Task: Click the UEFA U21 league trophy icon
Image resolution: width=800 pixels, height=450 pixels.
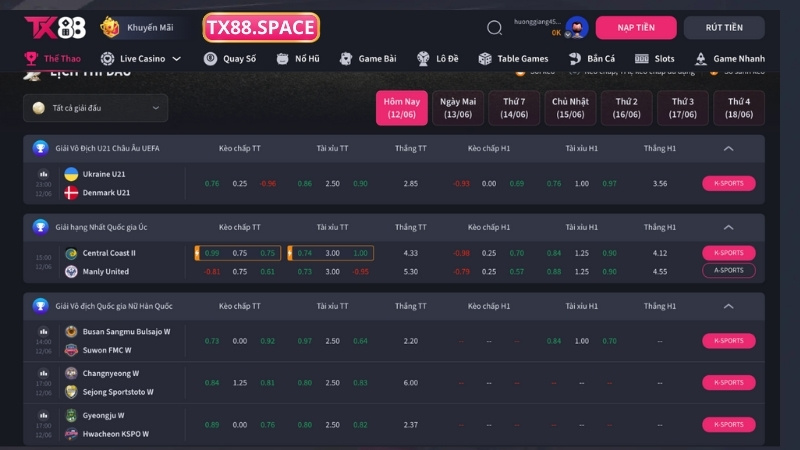Action: (40, 148)
